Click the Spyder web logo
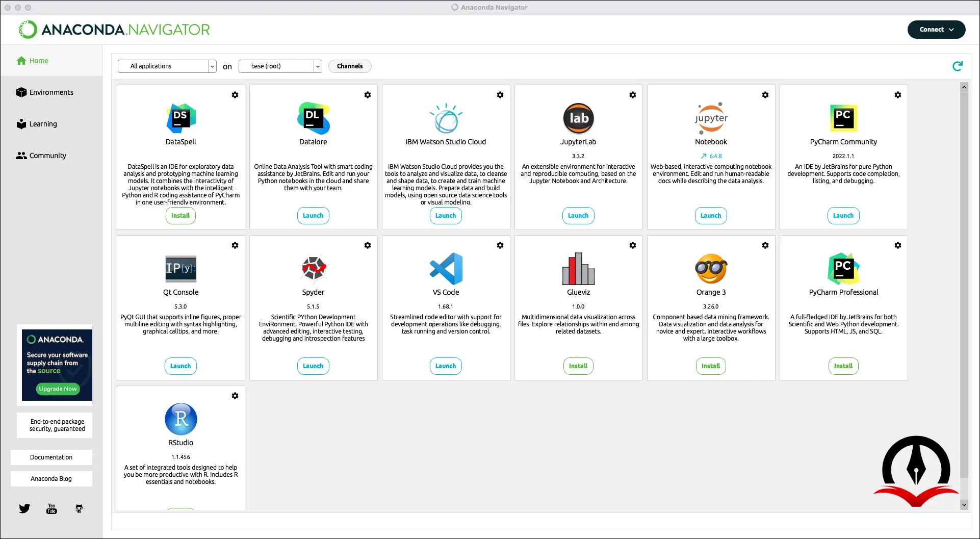 [314, 269]
